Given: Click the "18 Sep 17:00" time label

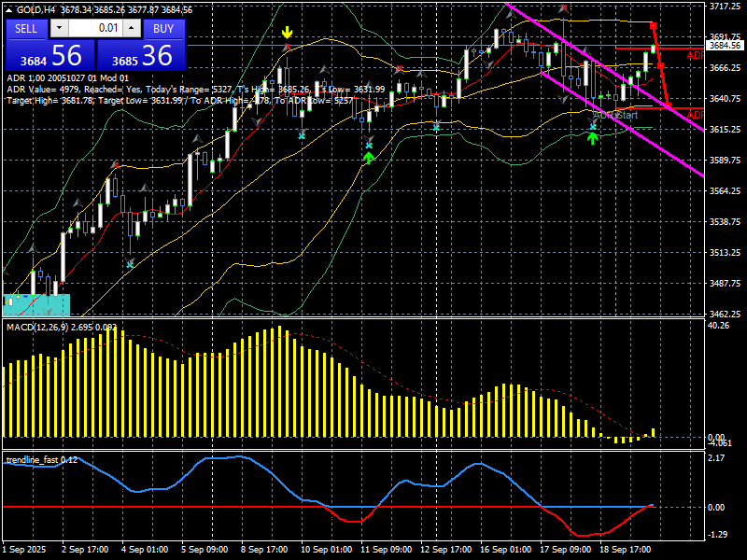Looking at the screenshot, I should pyautogui.click(x=625, y=550).
